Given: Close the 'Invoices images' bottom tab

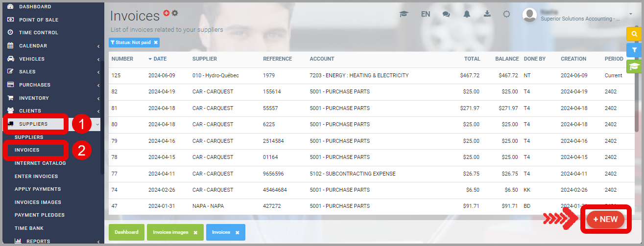Looking at the screenshot, I should click(x=195, y=233).
